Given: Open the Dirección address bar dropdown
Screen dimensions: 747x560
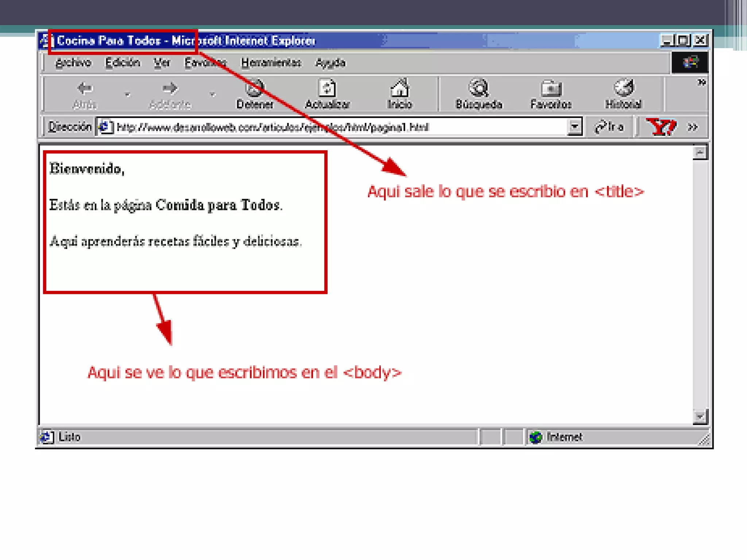Looking at the screenshot, I should click(x=574, y=127).
